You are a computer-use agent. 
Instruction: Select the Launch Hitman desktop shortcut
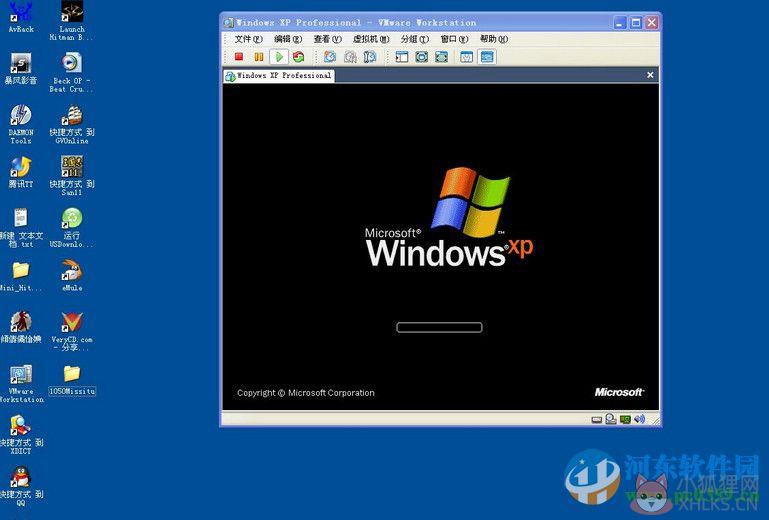coord(72,21)
